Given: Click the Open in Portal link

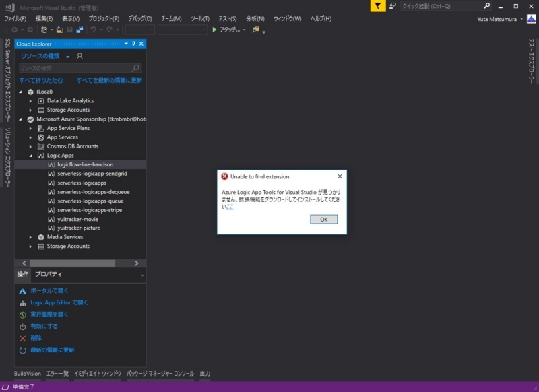Looking at the screenshot, I should (49, 291).
